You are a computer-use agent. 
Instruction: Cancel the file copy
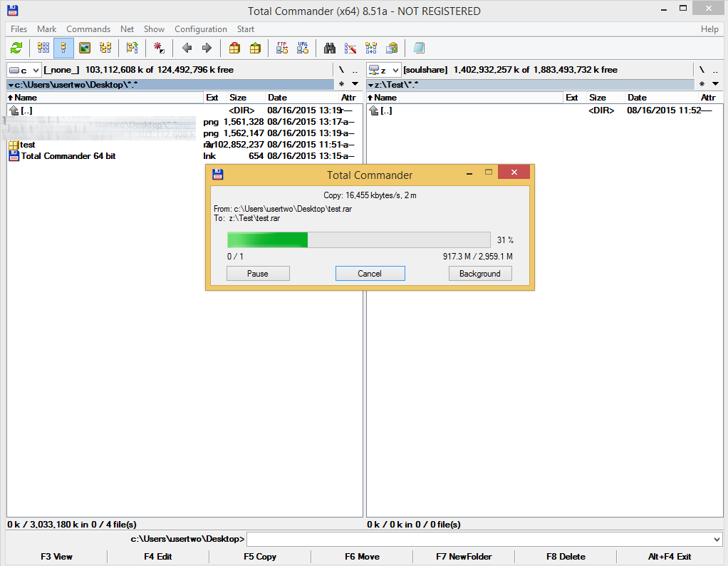point(370,274)
